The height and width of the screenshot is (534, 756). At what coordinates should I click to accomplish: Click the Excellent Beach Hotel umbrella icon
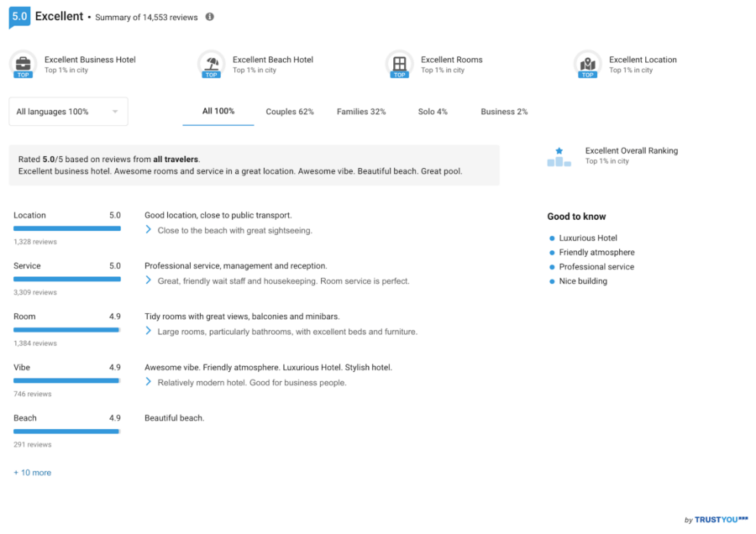[211, 64]
